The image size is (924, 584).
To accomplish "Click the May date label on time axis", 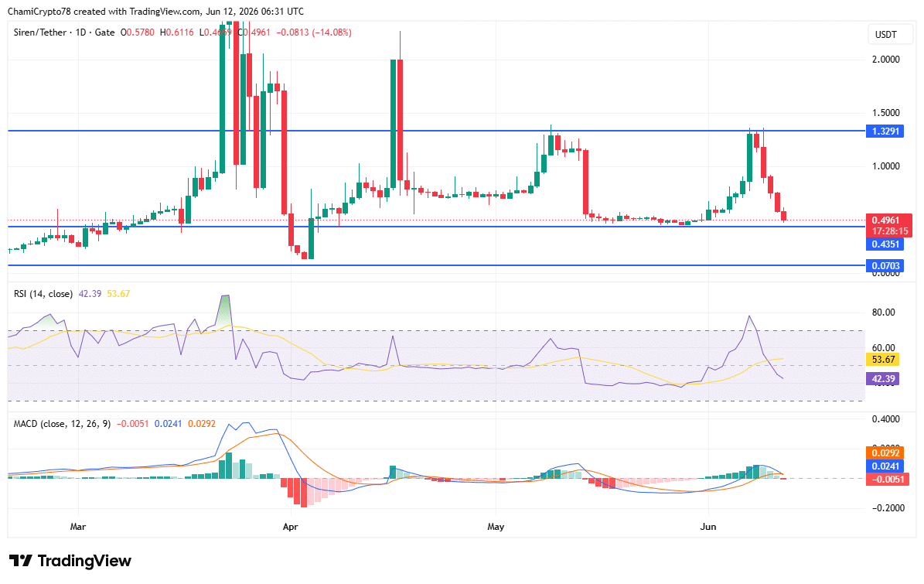I will pos(496,526).
